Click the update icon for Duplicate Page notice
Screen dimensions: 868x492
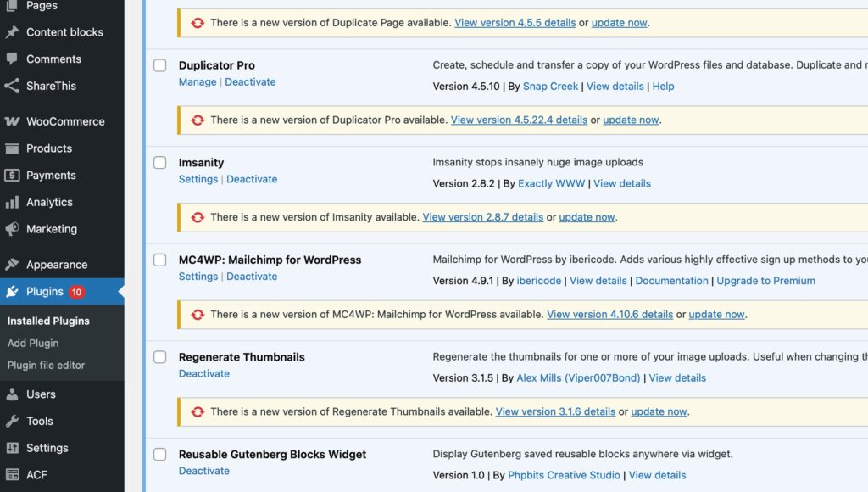[198, 23]
